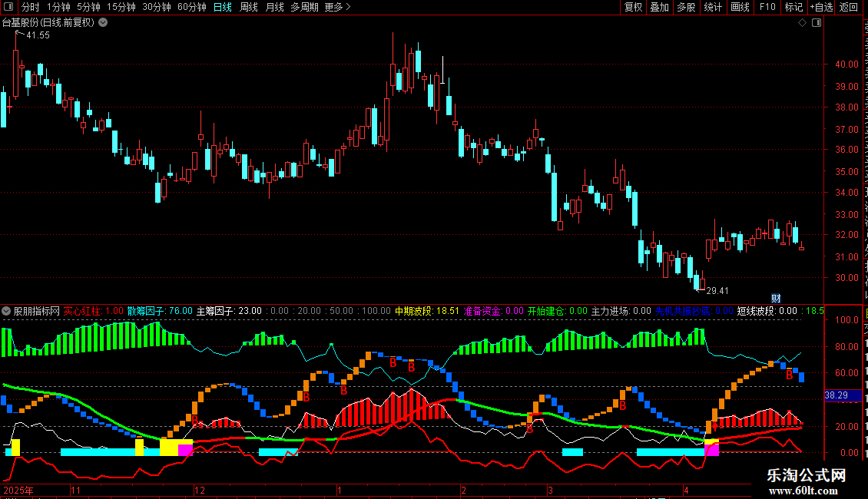Image resolution: width=868 pixels, height=499 pixels.
Task: Click the 60.00 indicator axis label
Action: coord(846,373)
